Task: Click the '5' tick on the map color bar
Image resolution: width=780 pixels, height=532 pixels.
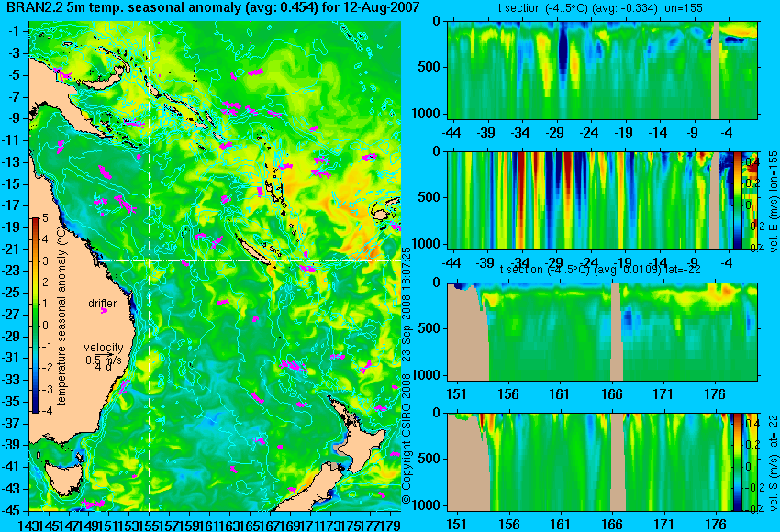Action: (x=45, y=217)
